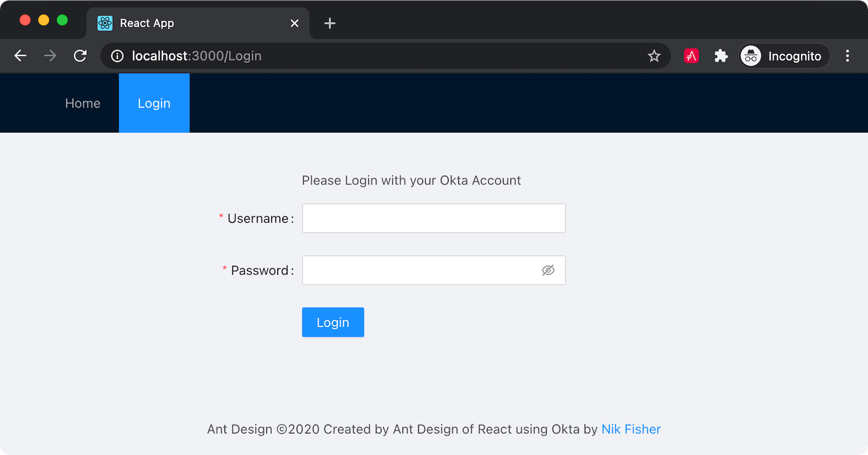Focus the Username input field
The width and height of the screenshot is (868, 455).
coord(433,218)
